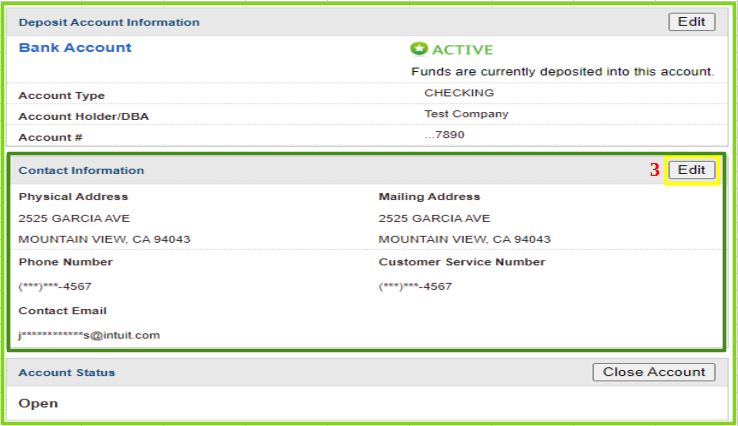
Task: Click the ACTIVE status text
Action: pyautogui.click(x=462, y=50)
